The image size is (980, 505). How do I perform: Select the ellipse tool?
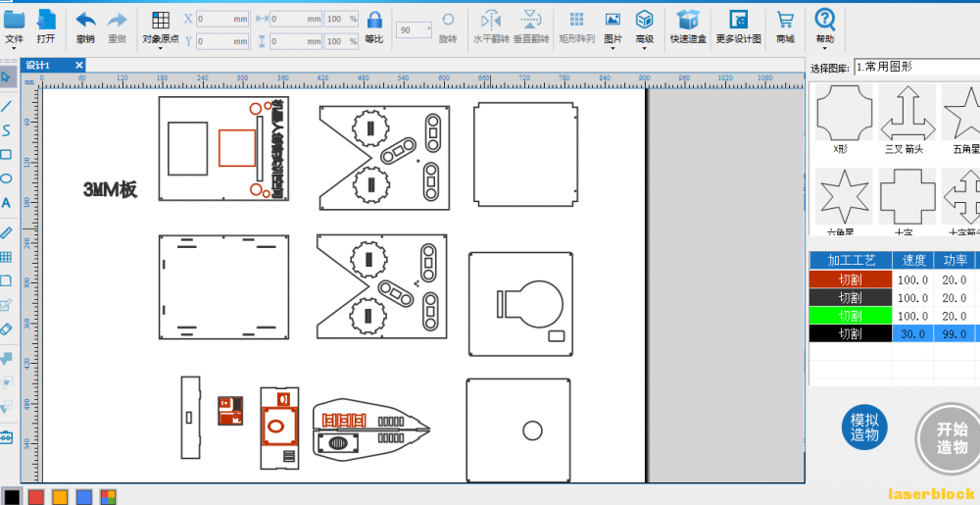[6, 178]
